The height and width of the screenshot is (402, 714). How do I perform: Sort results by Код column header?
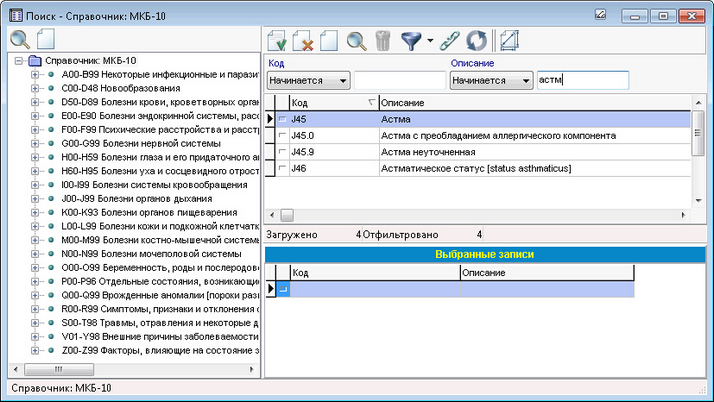(333, 103)
